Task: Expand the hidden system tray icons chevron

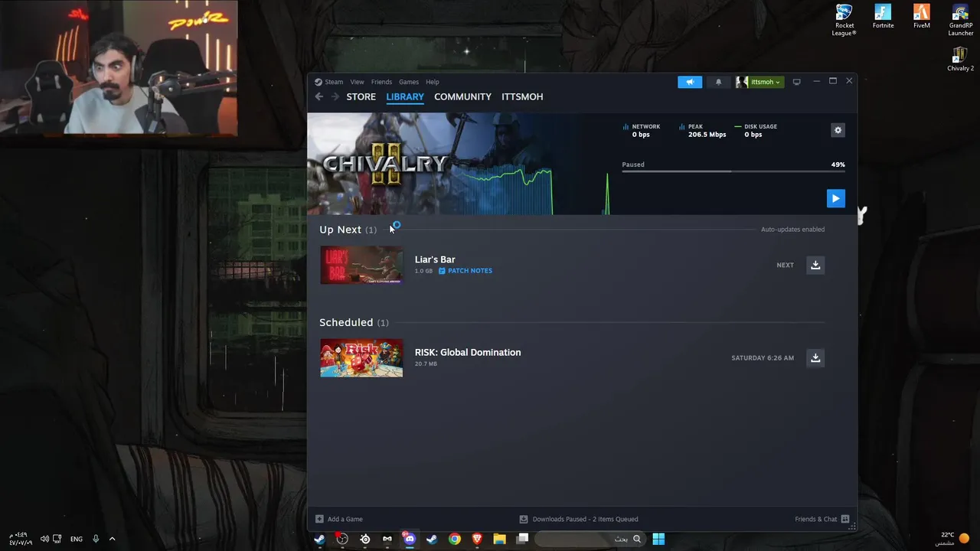Action: pyautogui.click(x=112, y=539)
